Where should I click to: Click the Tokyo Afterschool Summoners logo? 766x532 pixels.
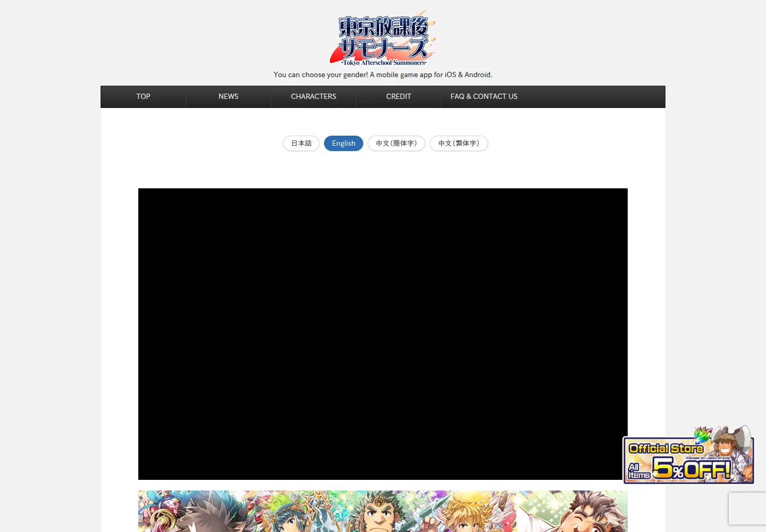[x=383, y=38]
